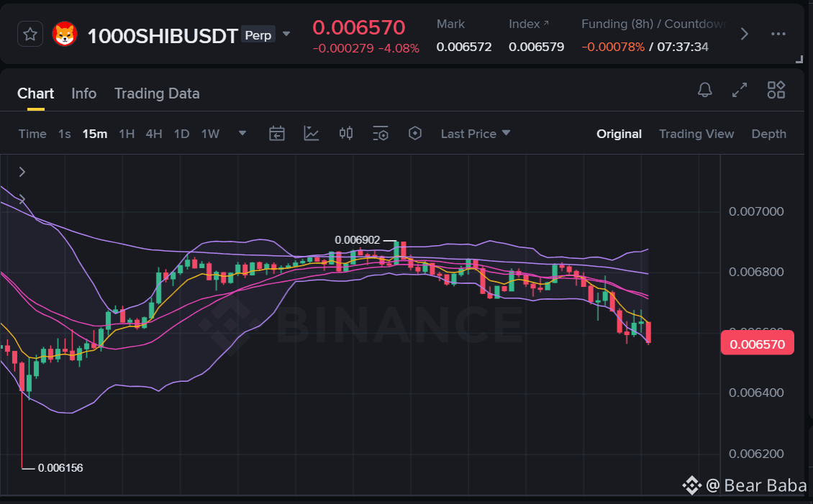
Task: Click the Perp contract type badge
Action: click(x=258, y=35)
